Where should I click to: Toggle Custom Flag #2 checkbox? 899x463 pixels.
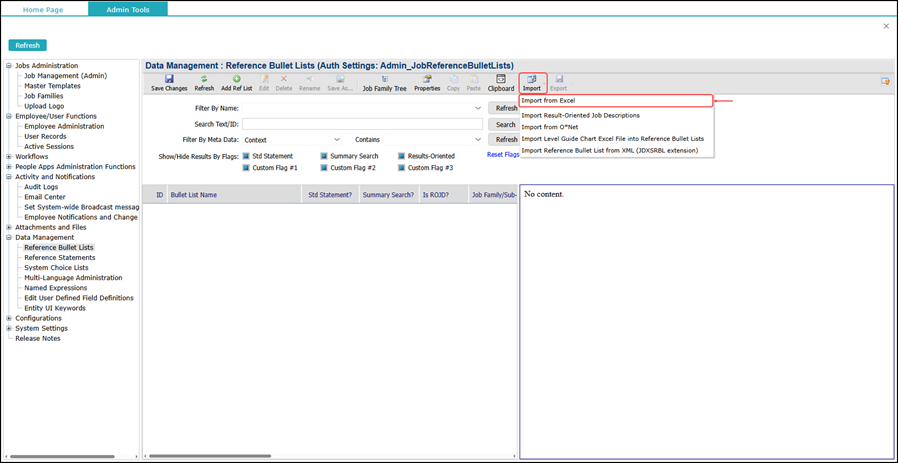click(x=324, y=168)
